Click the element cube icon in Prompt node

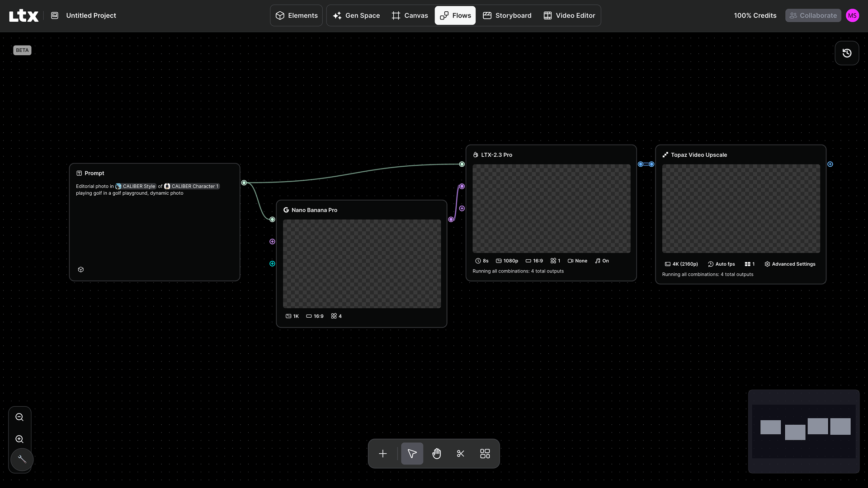[81, 270]
